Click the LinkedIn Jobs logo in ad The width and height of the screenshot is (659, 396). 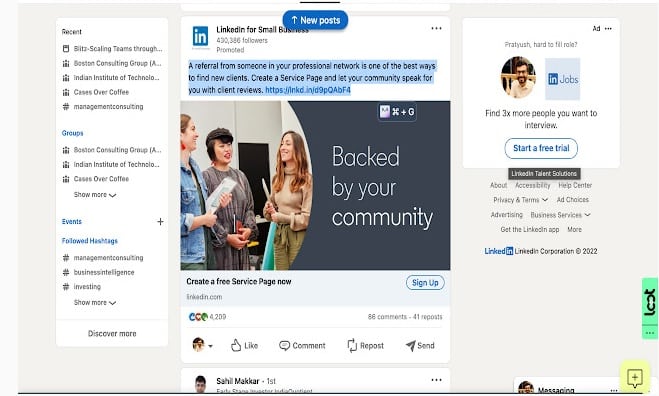(x=562, y=79)
